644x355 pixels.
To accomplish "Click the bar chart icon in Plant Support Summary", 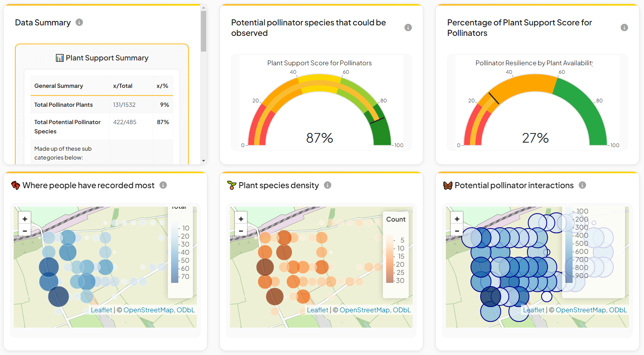I will (x=60, y=58).
